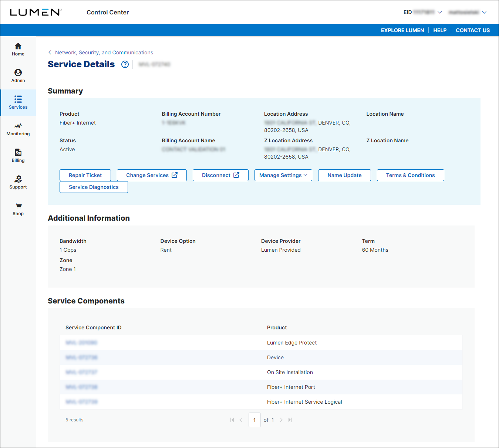Click external link icon on Disconnect
Image resolution: width=499 pixels, height=448 pixels.
tap(236, 175)
